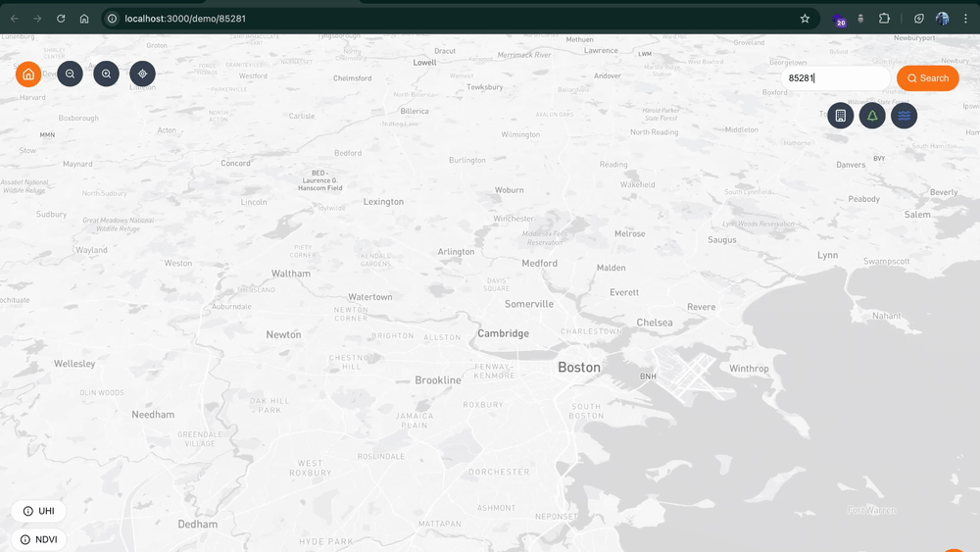This screenshot has width=980, height=552.
Task: Open the browser extensions puzzle icon
Action: (x=884, y=19)
